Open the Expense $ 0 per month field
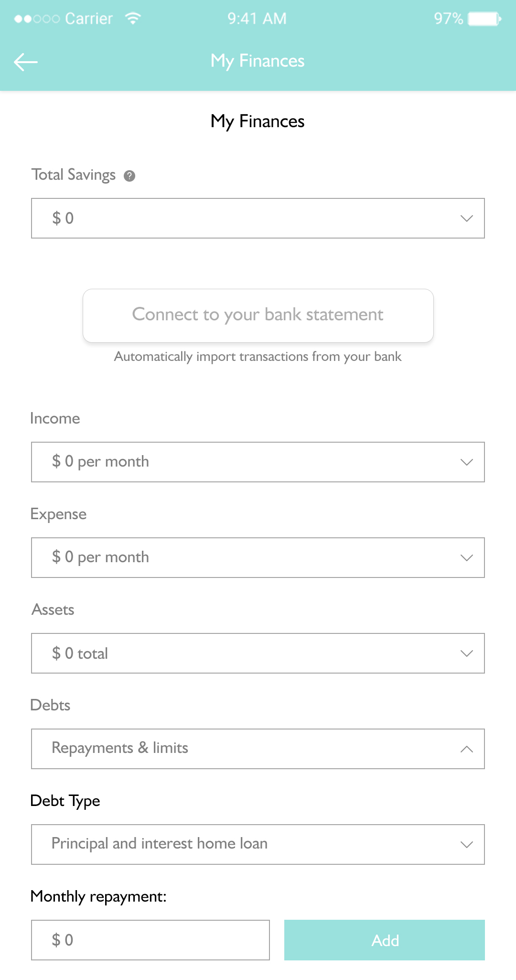Viewport: 516px width, 980px height. coord(239,558)
